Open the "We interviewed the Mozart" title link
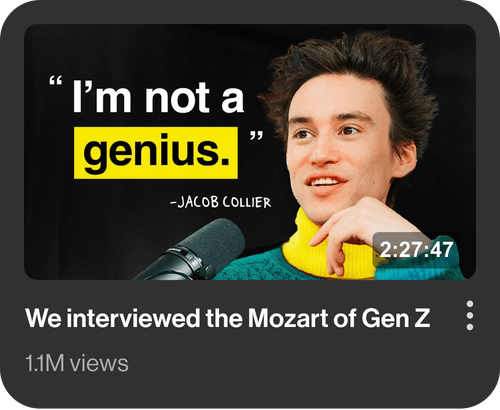The width and height of the screenshot is (500, 410). coord(227,318)
